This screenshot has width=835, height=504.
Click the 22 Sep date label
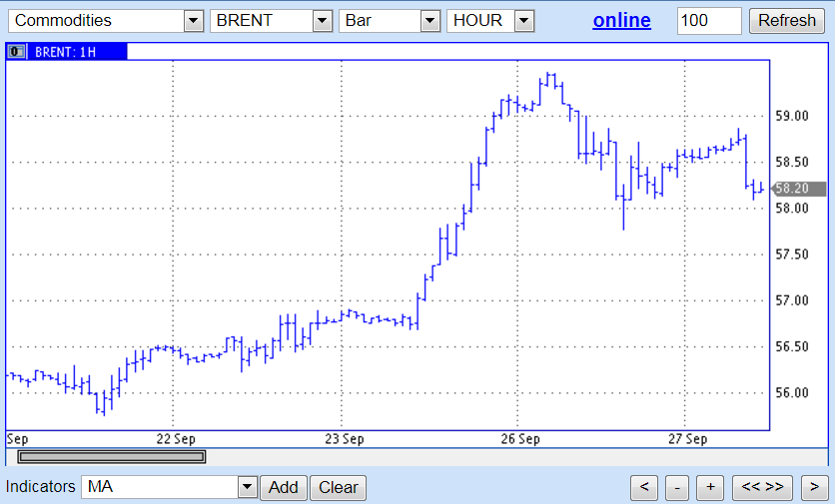click(x=176, y=439)
